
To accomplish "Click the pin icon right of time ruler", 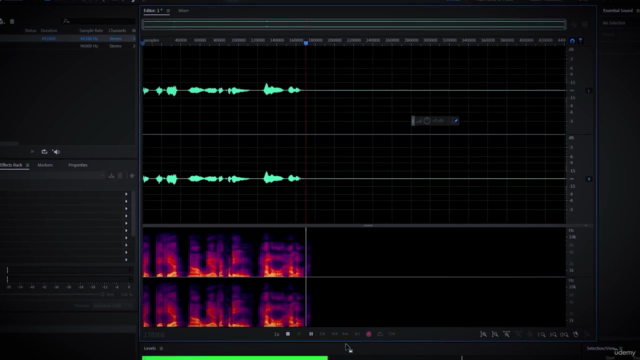I will coord(580,41).
